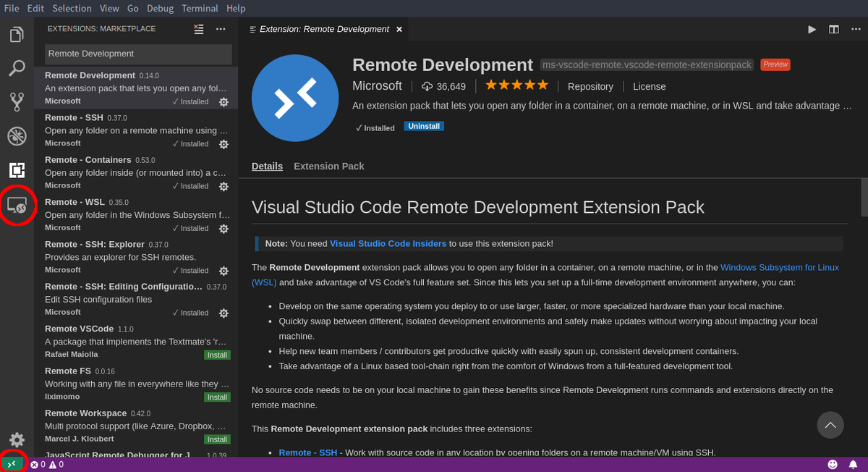Viewport: 868px width, 472px height.
Task: Open the Debug view in the activity bar
Action: pos(17,136)
